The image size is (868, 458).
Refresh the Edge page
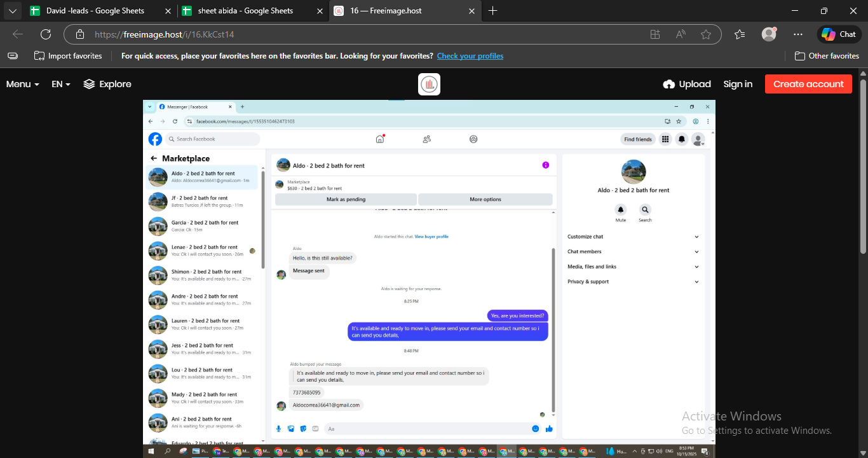(46, 34)
